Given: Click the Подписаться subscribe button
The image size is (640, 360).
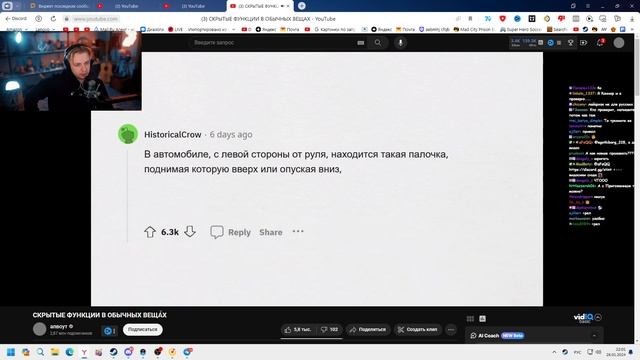Looking at the screenshot, I should coord(142,329).
